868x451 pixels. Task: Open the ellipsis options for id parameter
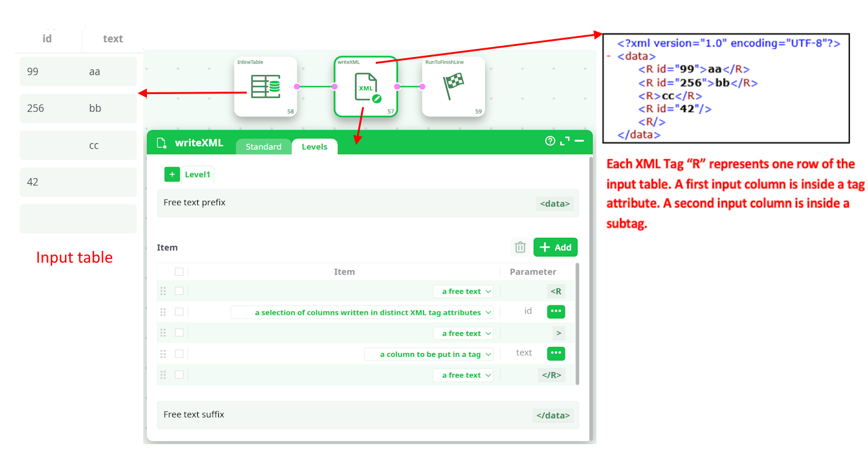[x=556, y=312]
